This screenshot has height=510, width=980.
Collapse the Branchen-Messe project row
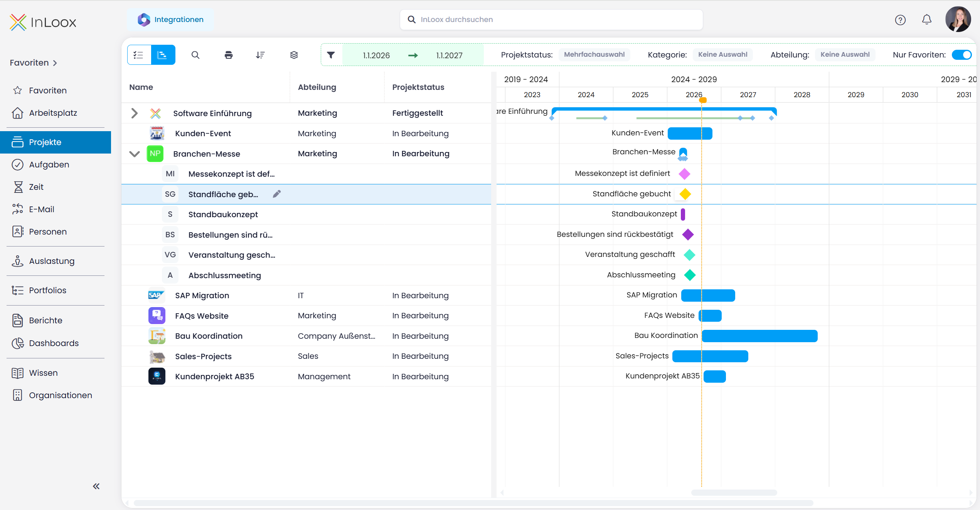click(134, 154)
